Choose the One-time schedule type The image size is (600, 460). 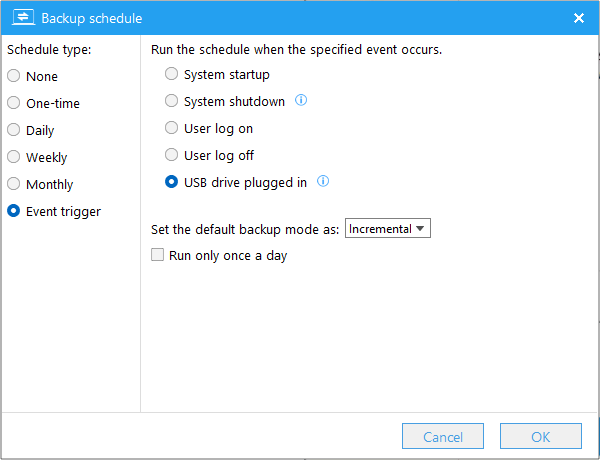[14, 103]
